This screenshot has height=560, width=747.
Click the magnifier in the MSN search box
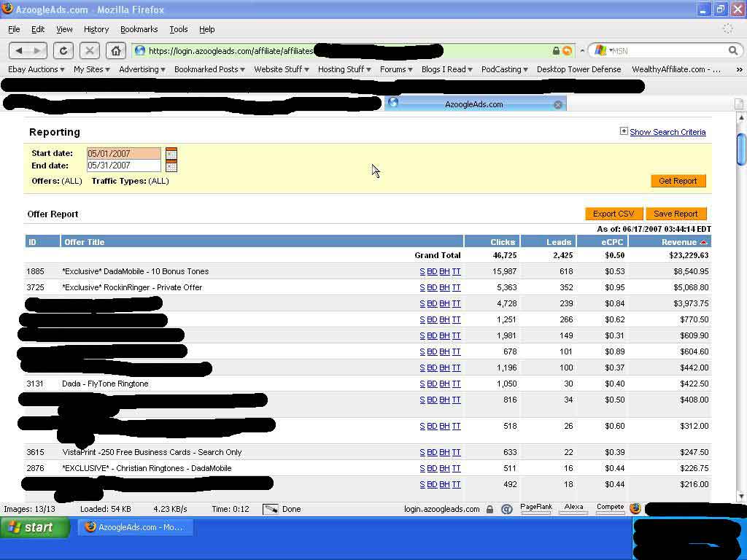pos(732,50)
